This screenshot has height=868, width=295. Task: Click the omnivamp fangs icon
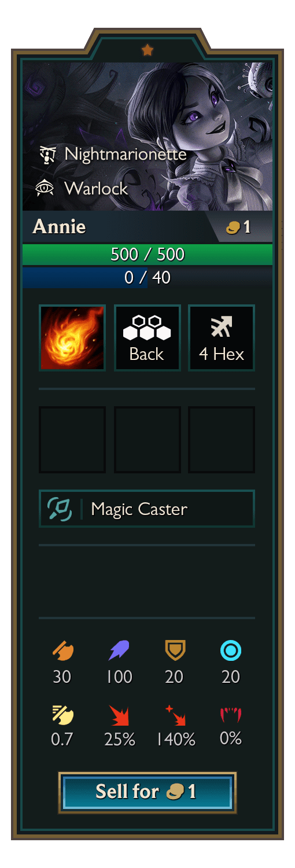pyautogui.click(x=231, y=715)
